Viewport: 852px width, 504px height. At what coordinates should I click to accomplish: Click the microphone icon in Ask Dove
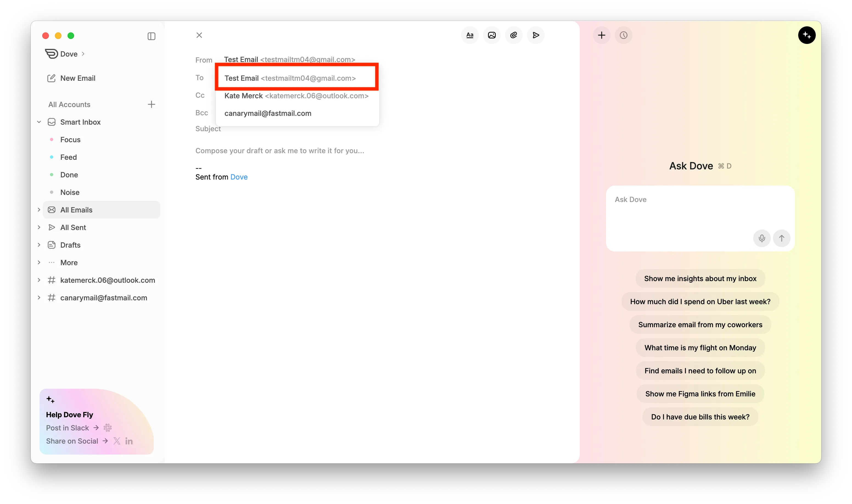762,238
